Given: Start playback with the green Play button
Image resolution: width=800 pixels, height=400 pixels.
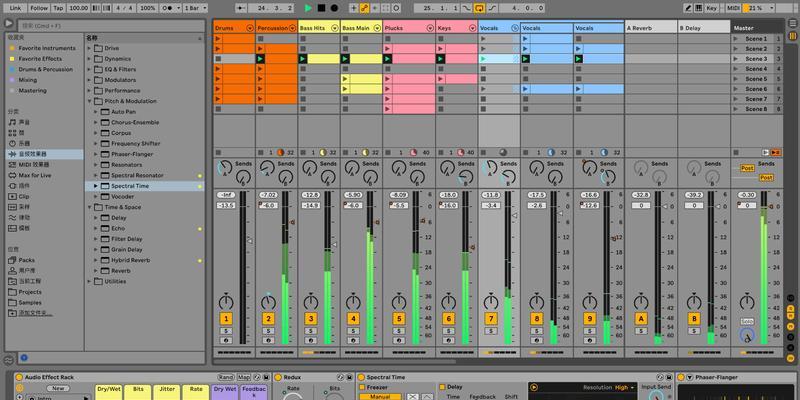Looking at the screenshot, I should 308,8.
